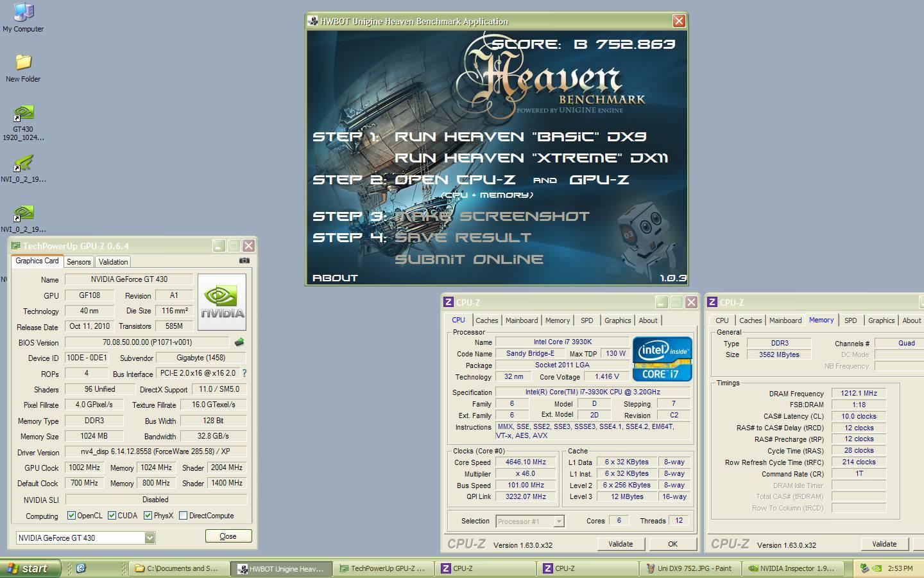Click the Driver Version field
This screenshot has width=924, height=578.
click(156, 452)
